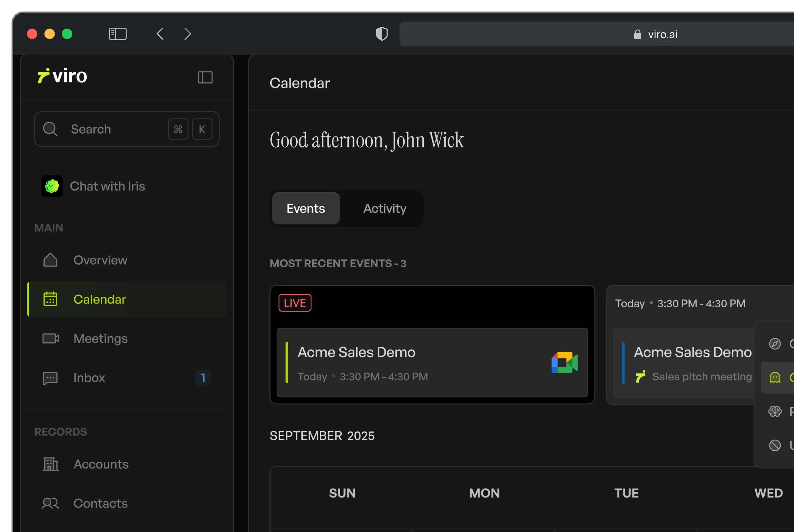Open Meetings in the sidebar
This screenshot has height=532, width=794.
pos(127,338)
